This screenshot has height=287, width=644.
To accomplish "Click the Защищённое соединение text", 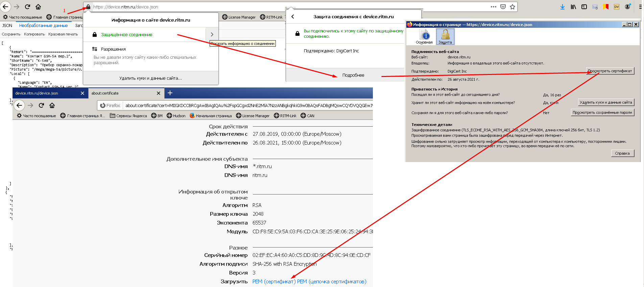I will tap(127, 34).
